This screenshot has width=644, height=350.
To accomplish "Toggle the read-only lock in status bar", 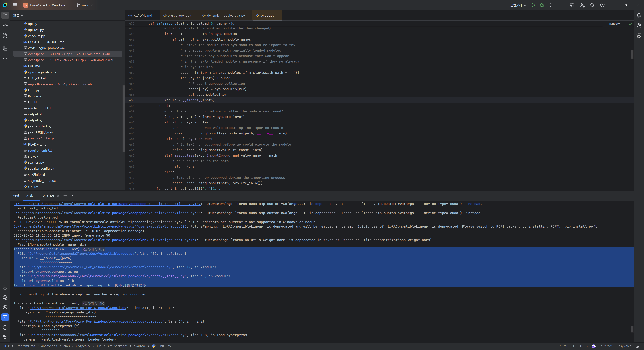I will tap(638, 346).
